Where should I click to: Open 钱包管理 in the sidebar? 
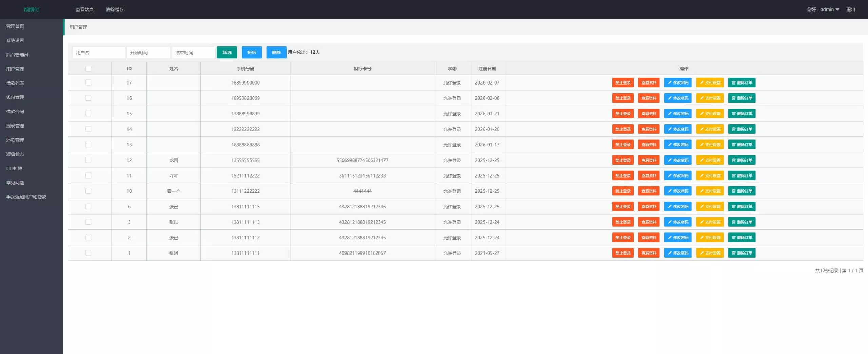pos(15,97)
